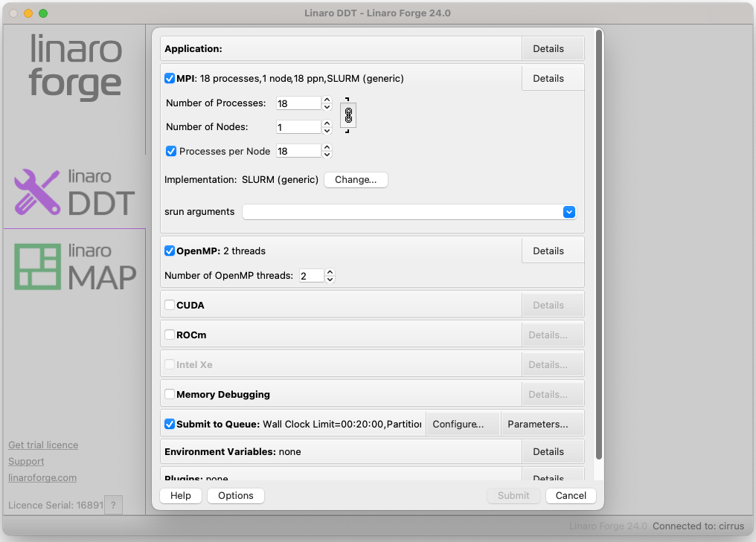Enable the CUDA checkbox

tap(170, 305)
